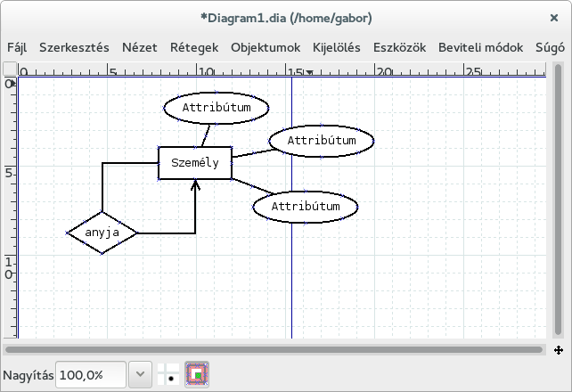Open the Eszközök menu
Screen dimensions: 572x392
click(x=400, y=47)
